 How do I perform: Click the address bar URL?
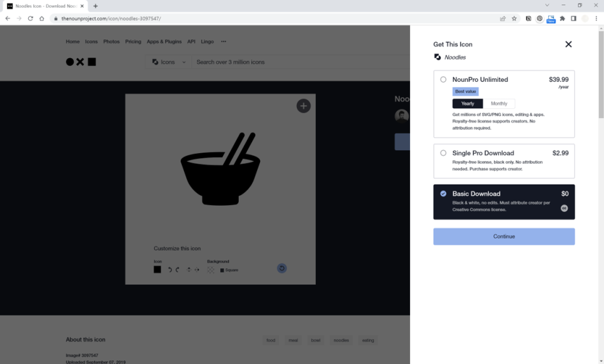click(x=111, y=19)
